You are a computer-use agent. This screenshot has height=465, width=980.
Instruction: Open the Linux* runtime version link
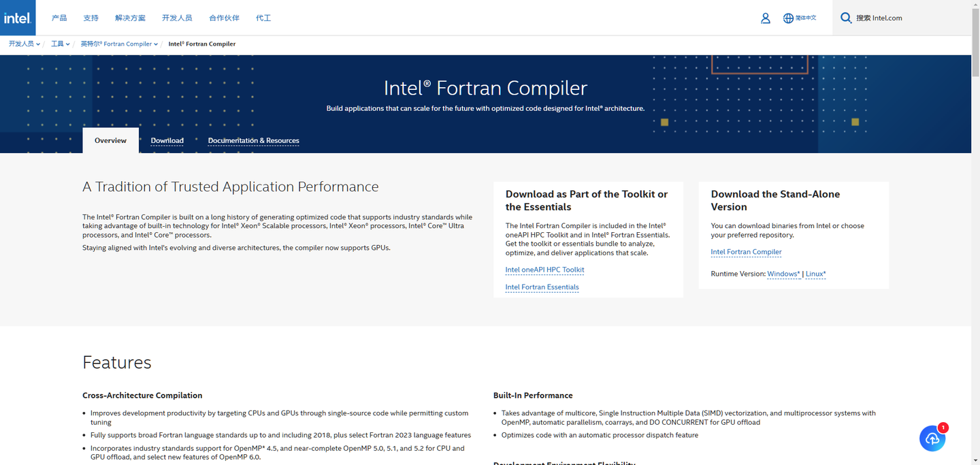coord(815,274)
